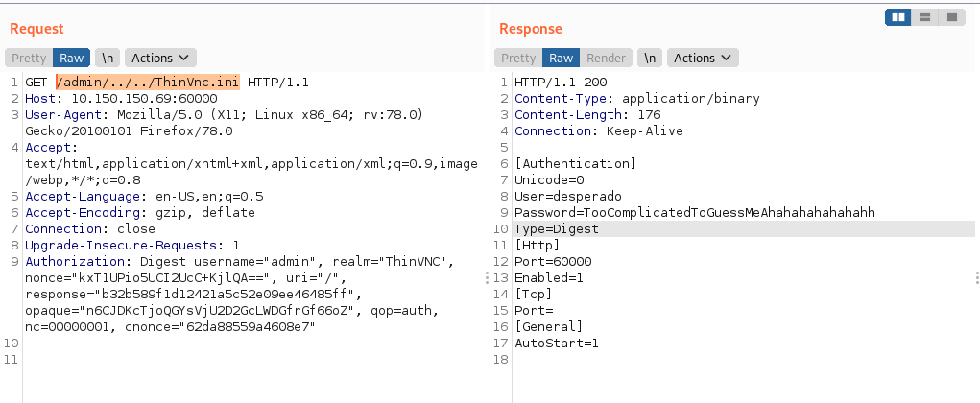Click Upgrade-Insecure-Requests header line

pyautogui.click(x=132, y=245)
